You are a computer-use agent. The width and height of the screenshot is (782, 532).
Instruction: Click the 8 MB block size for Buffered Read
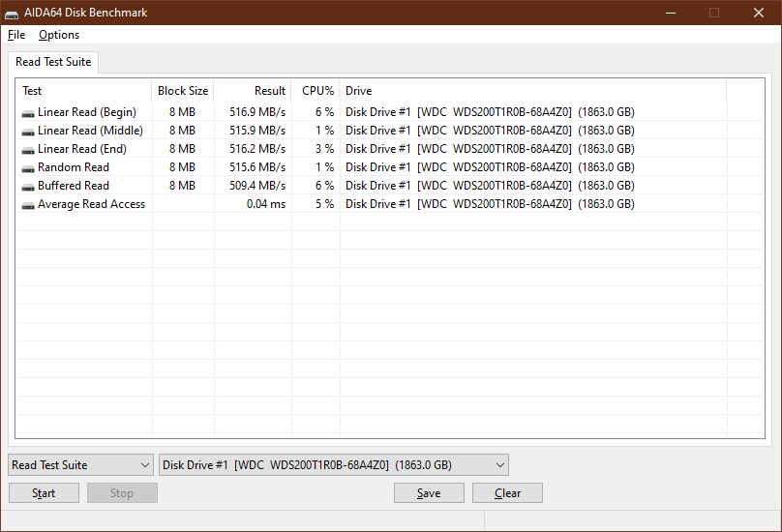click(x=182, y=186)
